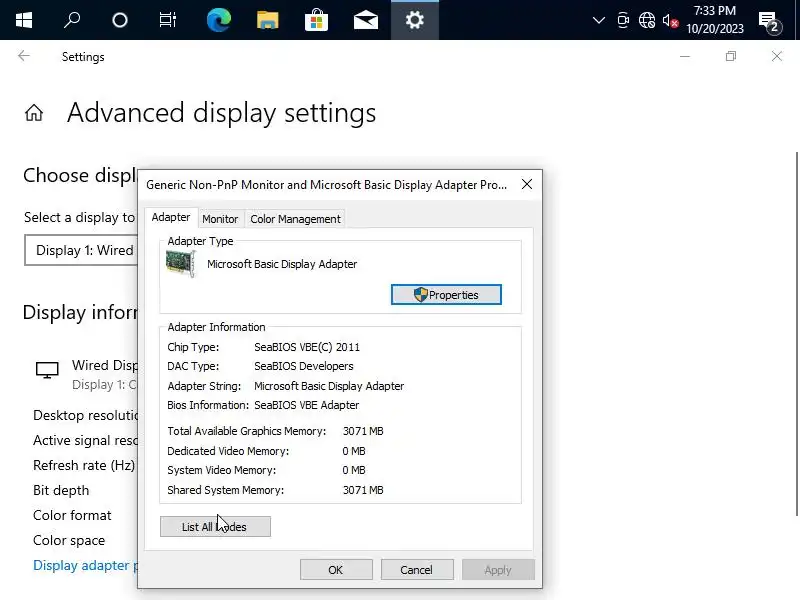Click the Settings page vertical scrollbar
The width and height of the screenshot is (800, 600).
pyautogui.click(x=796, y=334)
